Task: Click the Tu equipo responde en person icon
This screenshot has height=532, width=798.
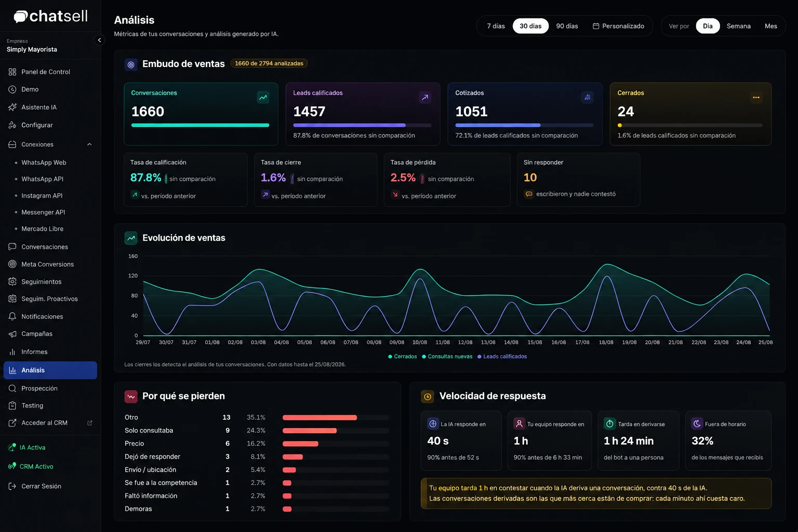Action: [519, 424]
